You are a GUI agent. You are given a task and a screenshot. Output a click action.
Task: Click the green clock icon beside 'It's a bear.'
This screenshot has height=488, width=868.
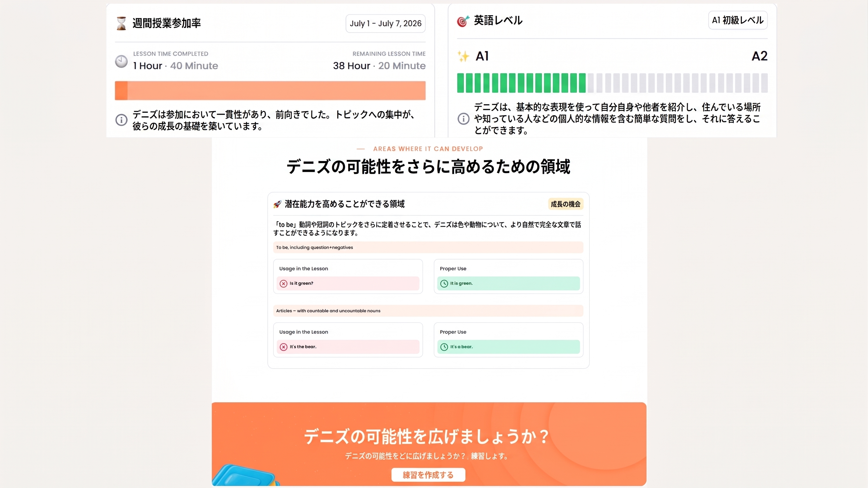(444, 347)
